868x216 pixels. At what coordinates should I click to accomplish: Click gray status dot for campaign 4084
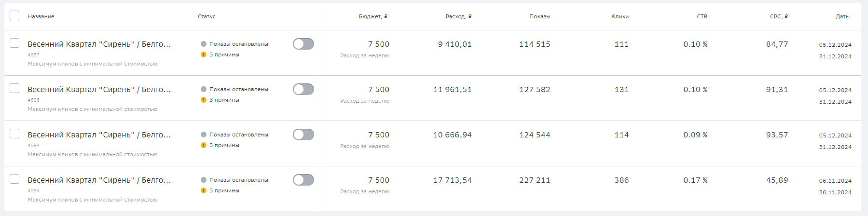pos(204,180)
